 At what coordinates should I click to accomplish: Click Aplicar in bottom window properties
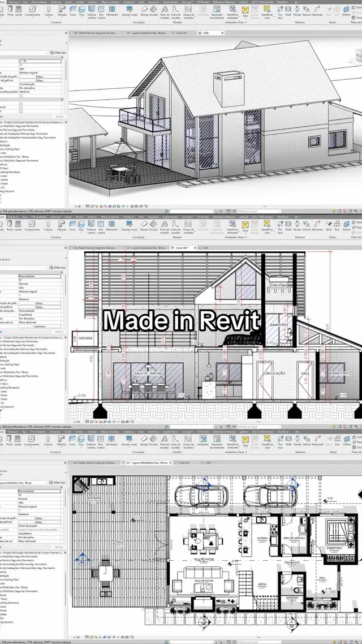pos(59,547)
